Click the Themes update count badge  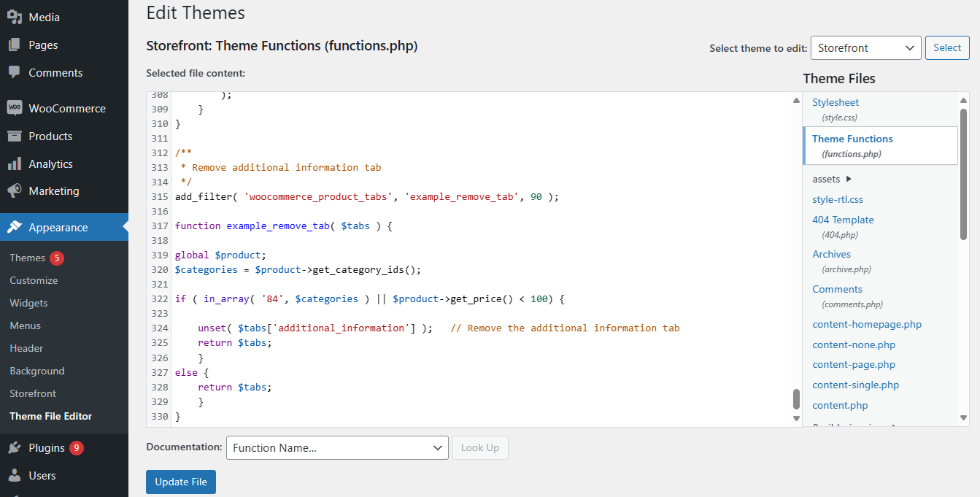click(x=57, y=258)
